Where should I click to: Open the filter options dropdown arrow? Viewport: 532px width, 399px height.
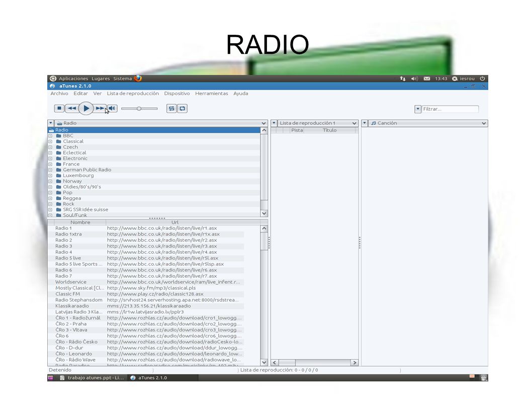click(x=418, y=109)
